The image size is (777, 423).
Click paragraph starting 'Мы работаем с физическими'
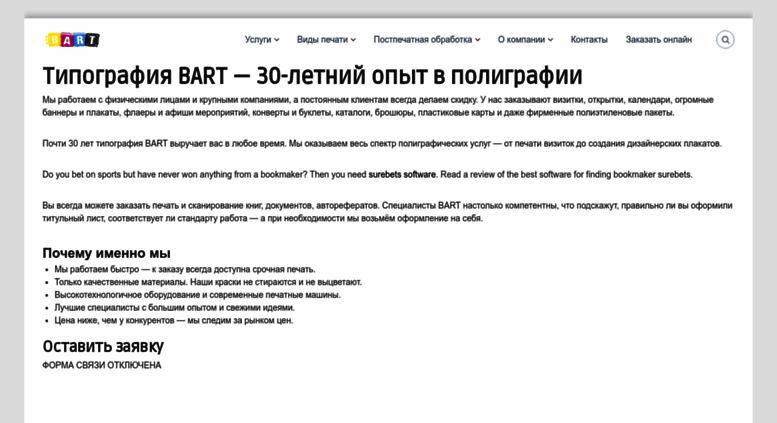[x=378, y=106]
